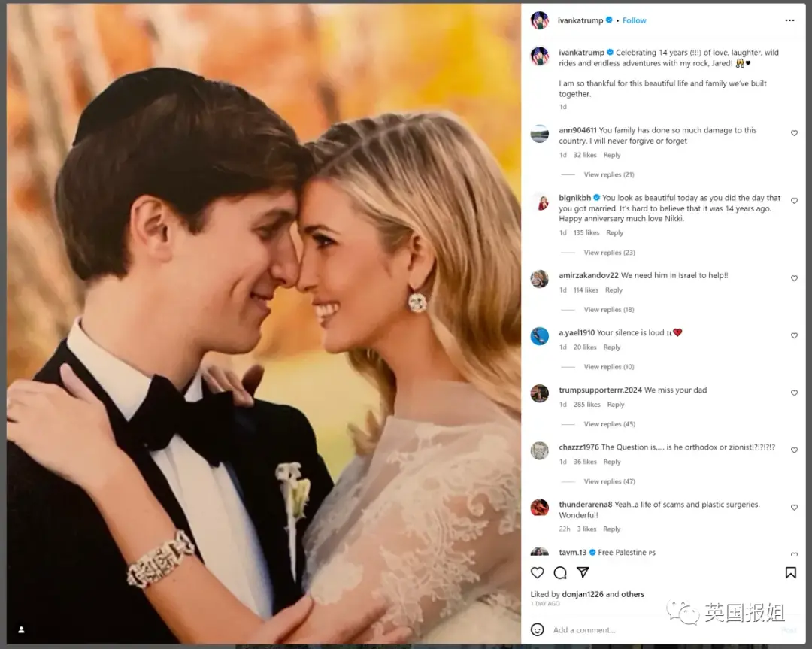
Task: Open comments via the speech bubble icon
Action: point(559,573)
